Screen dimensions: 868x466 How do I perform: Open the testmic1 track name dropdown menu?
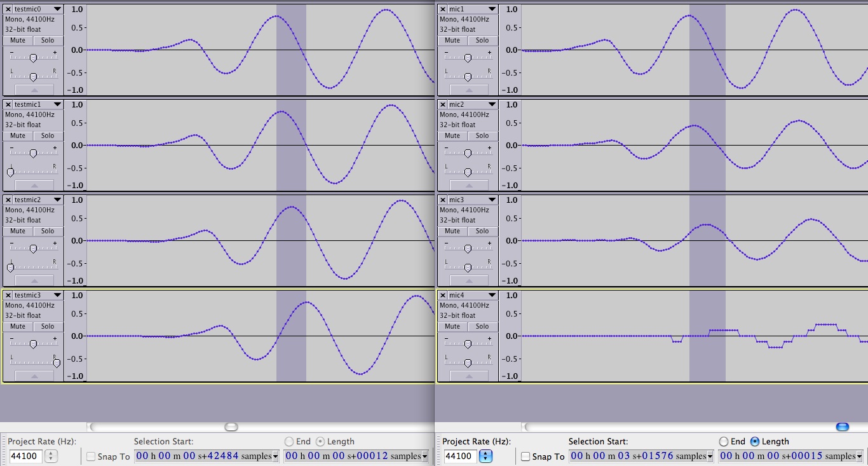click(57, 104)
